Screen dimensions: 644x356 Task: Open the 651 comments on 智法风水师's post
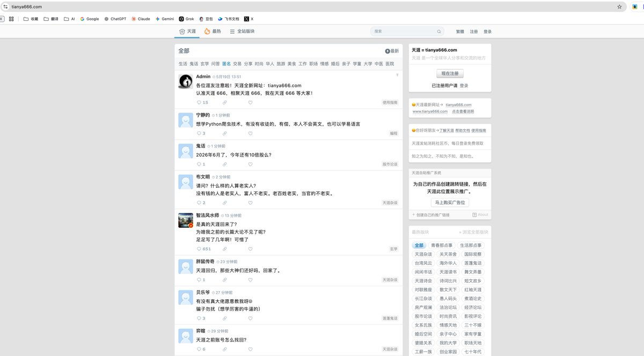(204, 249)
